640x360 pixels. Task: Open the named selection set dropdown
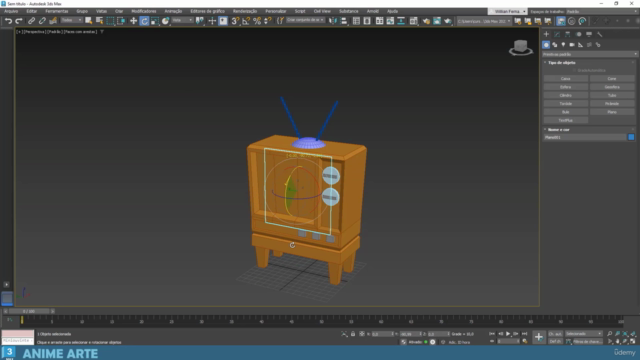tap(305, 20)
